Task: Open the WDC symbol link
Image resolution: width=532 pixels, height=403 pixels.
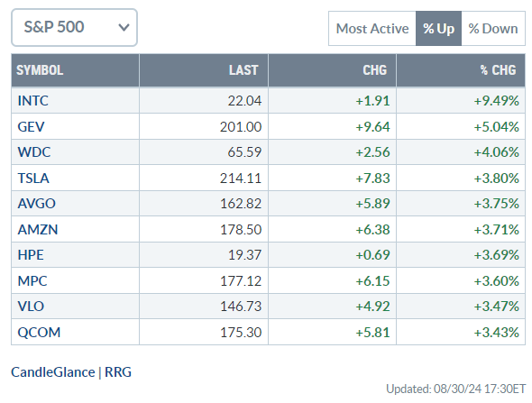Action: [34, 152]
